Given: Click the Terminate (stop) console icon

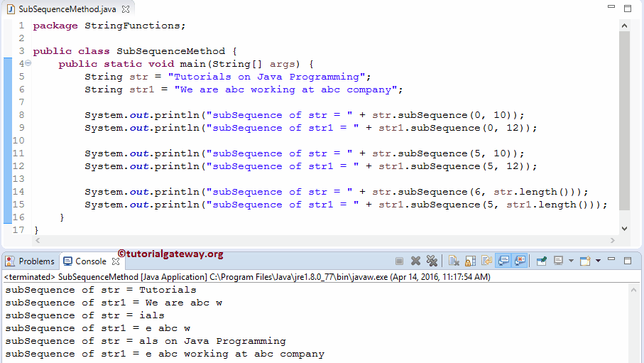Looking at the screenshot, I should [x=399, y=261].
